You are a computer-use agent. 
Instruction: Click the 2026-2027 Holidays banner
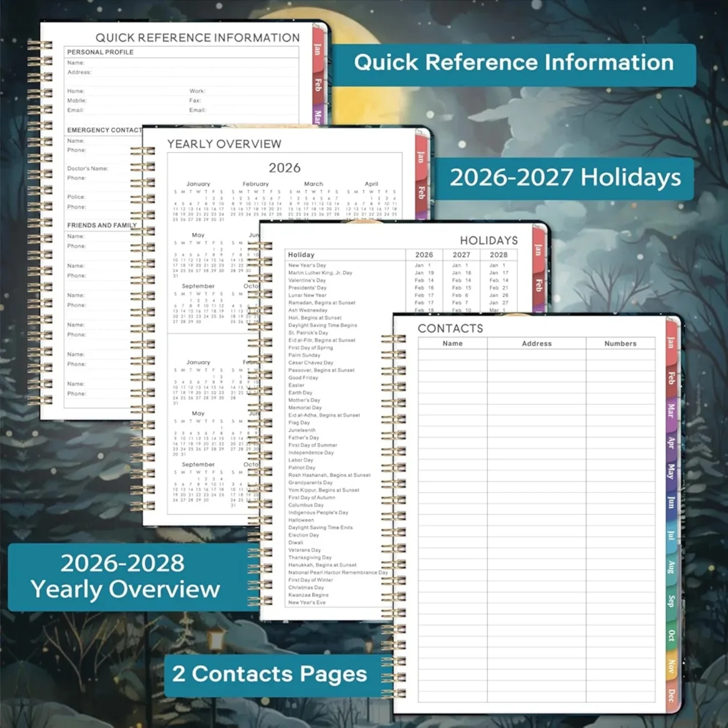click(565, 178)
